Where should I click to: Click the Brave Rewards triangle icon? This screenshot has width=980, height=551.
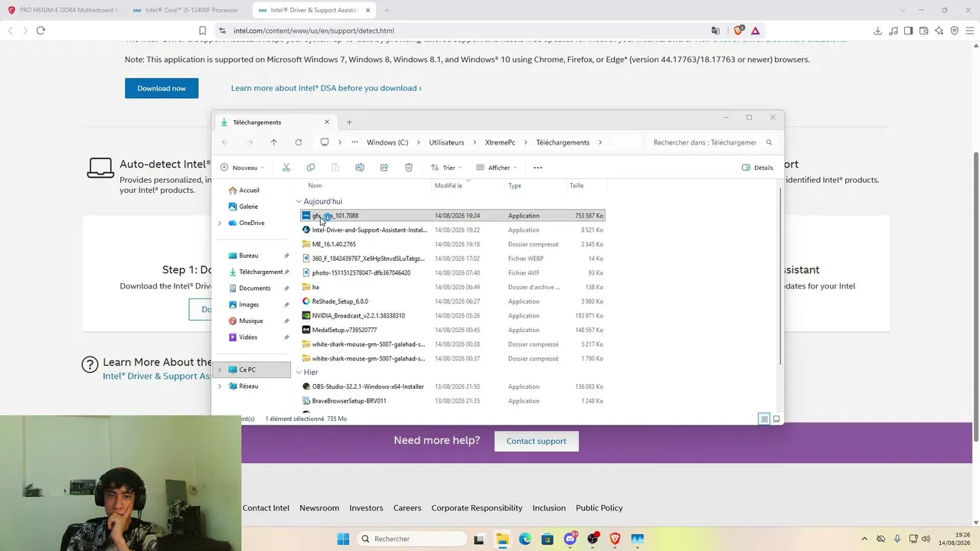pos(755,31)
